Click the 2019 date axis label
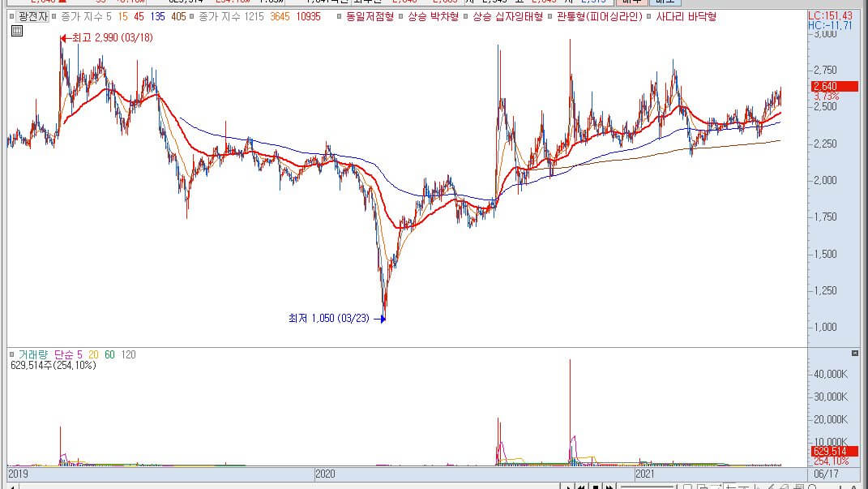Screen dimensions: 868x489 click(19, 474)
